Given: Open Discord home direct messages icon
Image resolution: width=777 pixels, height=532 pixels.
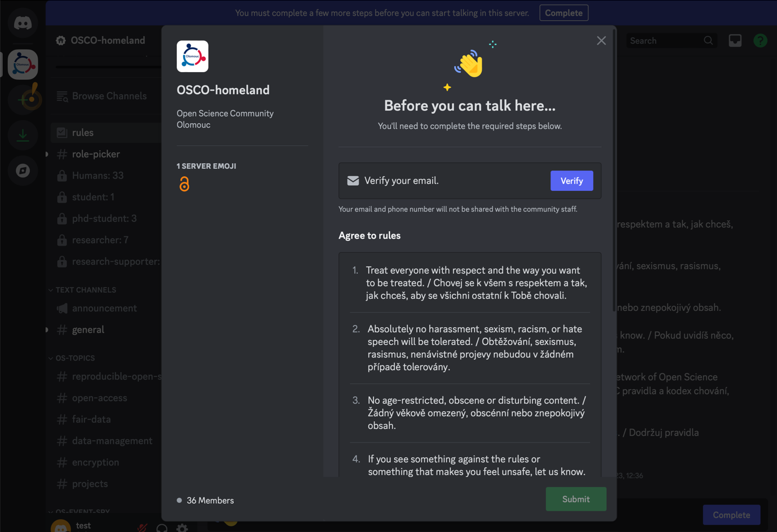Looking at the screenshot, I should (23, 23).
